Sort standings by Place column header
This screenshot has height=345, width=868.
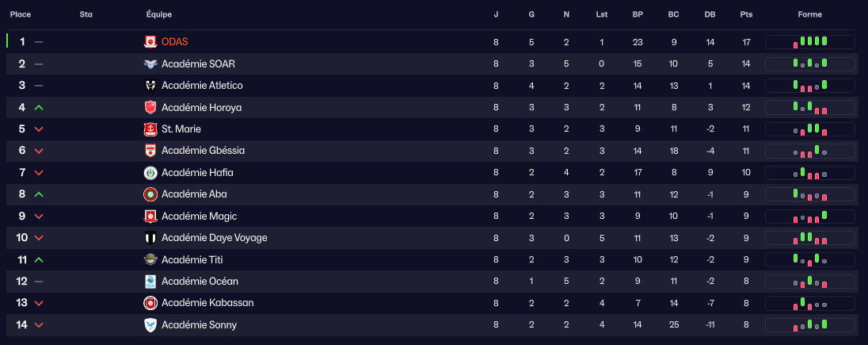[21, 14]
